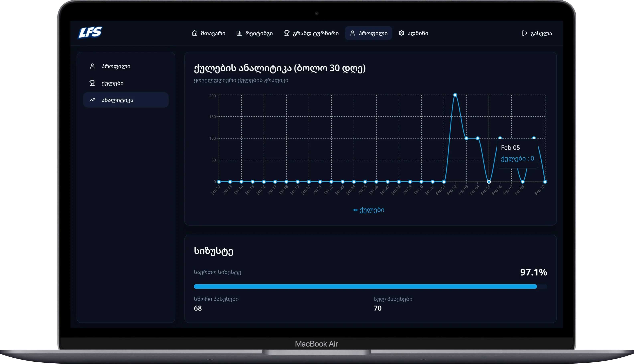634x364 pixels.
Task: Click the home icon beside მთავარი
Action: pyautogui.click(x=195, y=33)
